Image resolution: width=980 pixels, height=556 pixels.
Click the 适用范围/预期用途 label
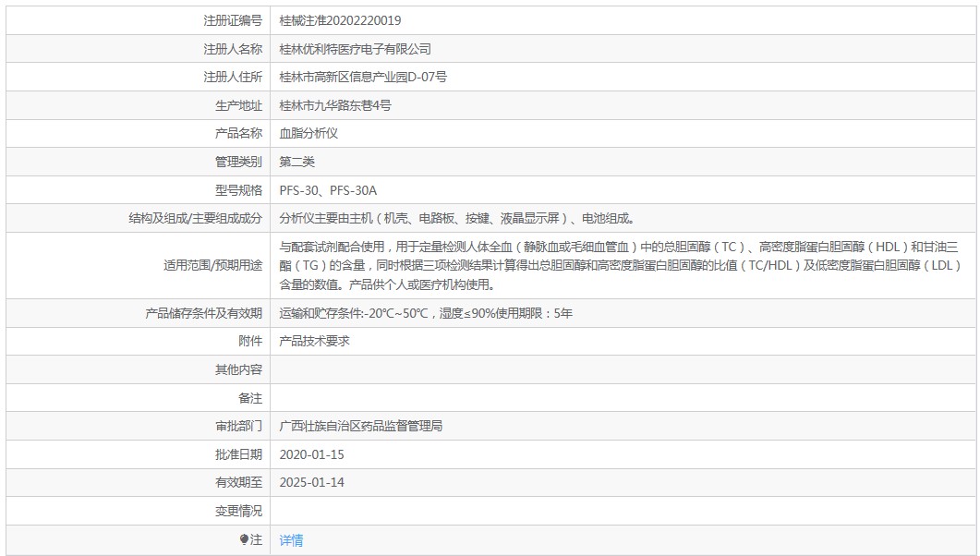[213, 265]
